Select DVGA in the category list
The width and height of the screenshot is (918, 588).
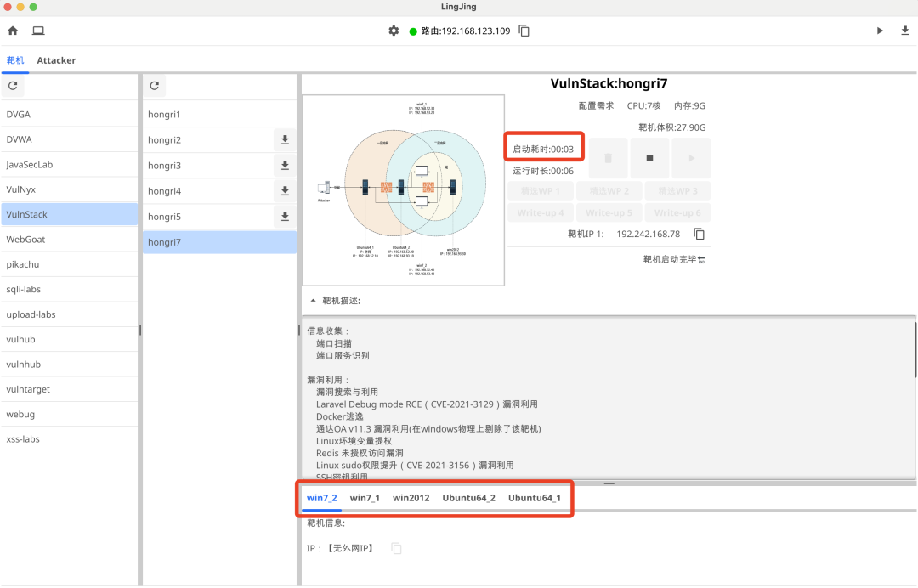point(69,115)
